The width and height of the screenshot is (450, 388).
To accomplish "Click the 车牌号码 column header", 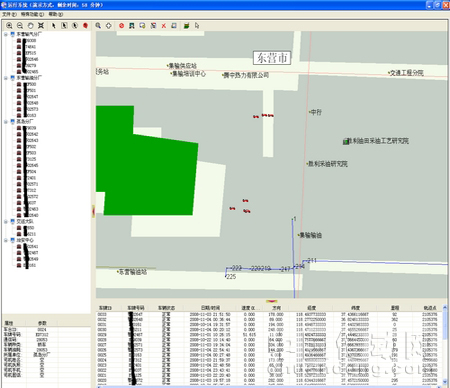I will [136, 308].
